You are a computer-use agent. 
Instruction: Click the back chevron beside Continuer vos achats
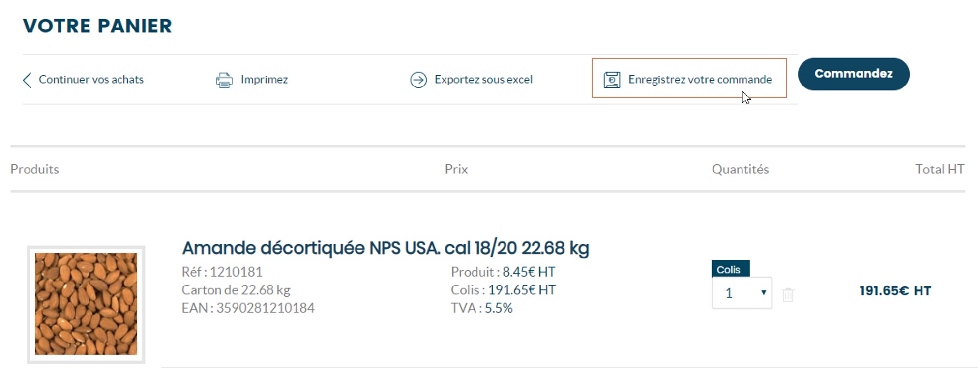pos(27,80)
